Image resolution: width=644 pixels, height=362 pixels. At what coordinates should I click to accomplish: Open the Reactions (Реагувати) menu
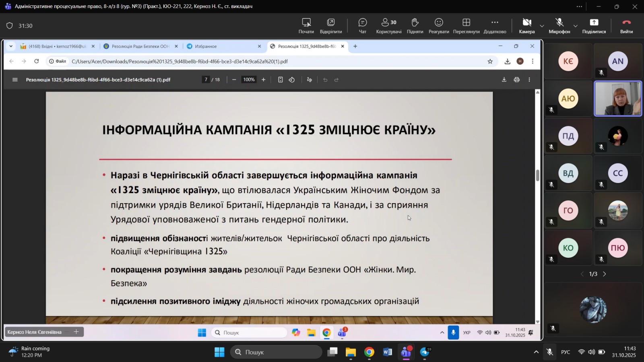pyautogui.click(x=439, y=26)
